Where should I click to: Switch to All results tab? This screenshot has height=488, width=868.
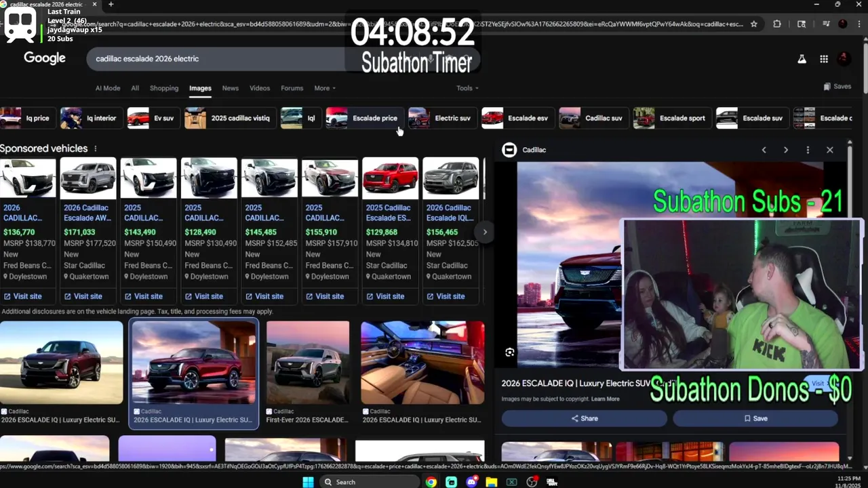tap(135, 88)
